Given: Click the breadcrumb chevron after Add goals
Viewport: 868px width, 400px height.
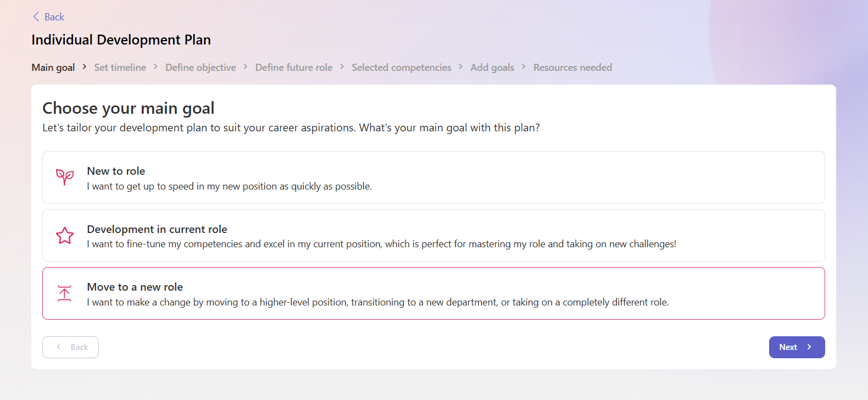Looking at the screenshot, I should click(x=524, y=66).
